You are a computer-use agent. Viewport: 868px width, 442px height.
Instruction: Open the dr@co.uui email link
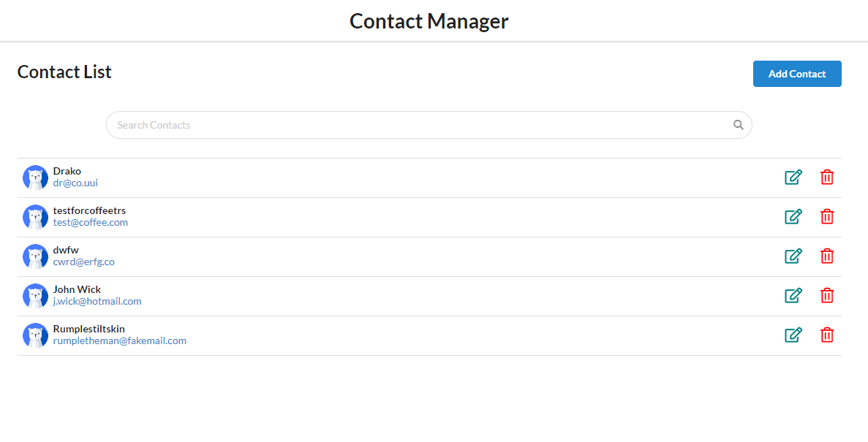click(75, 183)
